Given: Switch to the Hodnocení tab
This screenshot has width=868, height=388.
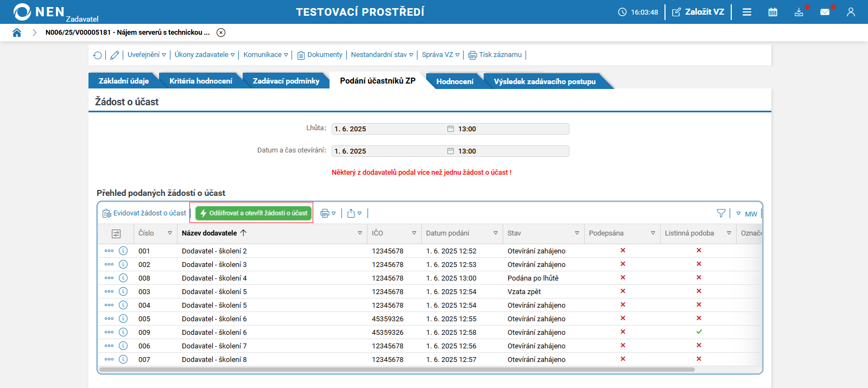Looking at the screenshot, I should 454,81.
